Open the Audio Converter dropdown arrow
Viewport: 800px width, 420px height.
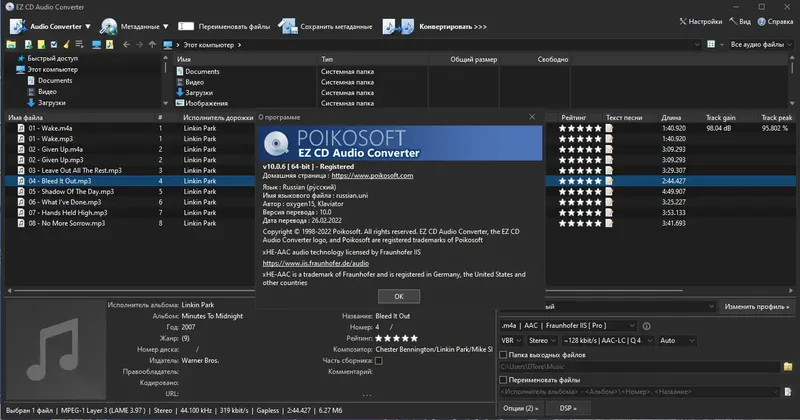88,27
